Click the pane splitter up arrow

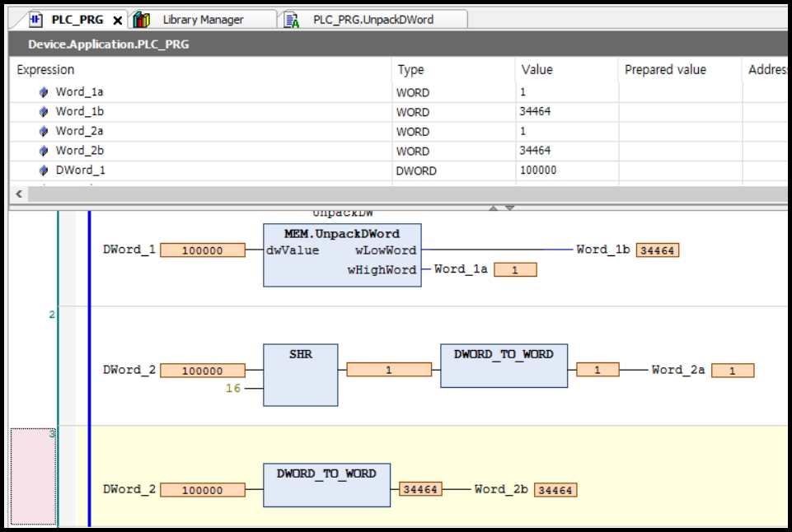point(494,208)
